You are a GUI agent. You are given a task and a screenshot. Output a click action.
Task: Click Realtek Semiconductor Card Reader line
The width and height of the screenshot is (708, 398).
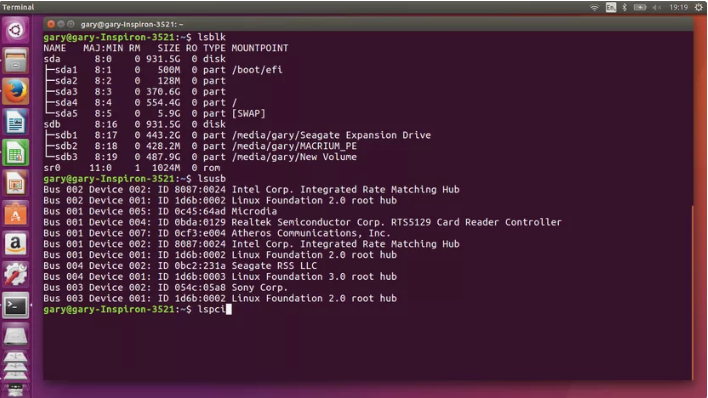coord(303,222)
